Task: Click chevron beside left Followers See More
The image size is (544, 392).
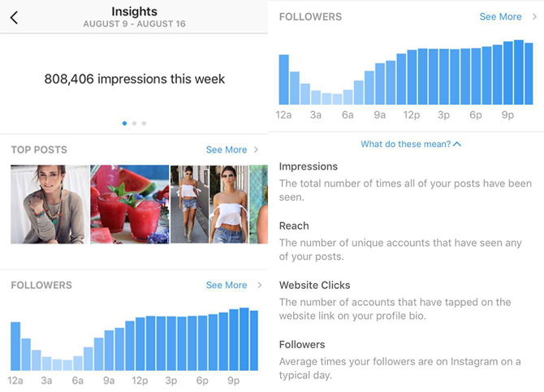Action: (x=260, y=285)
